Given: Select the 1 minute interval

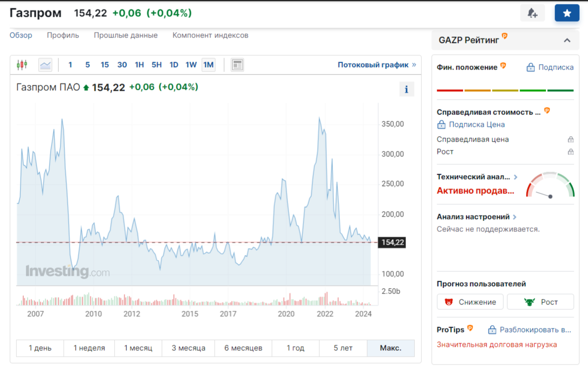Looking at the screenshot, I should [x=70, y=65].
